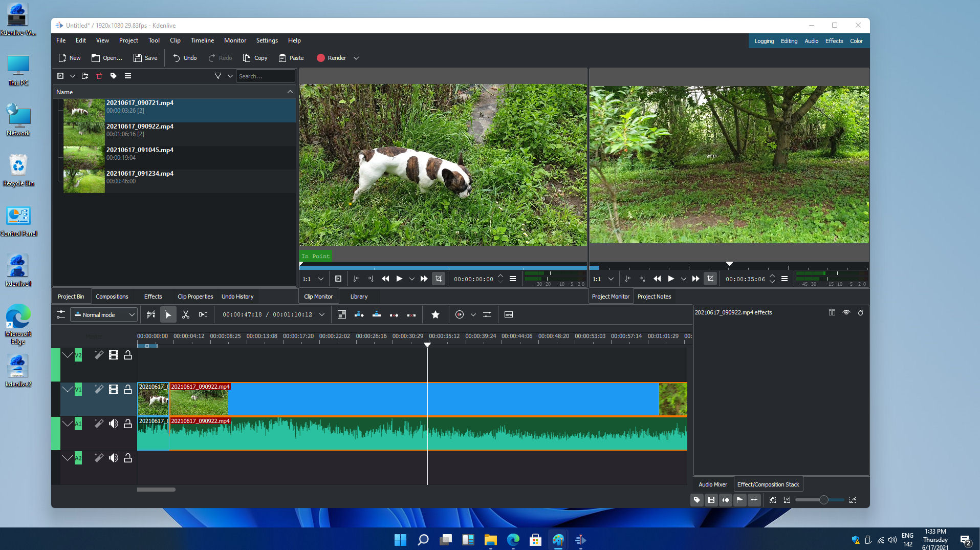
Task: Click the Render button
Action: (332, 58)
